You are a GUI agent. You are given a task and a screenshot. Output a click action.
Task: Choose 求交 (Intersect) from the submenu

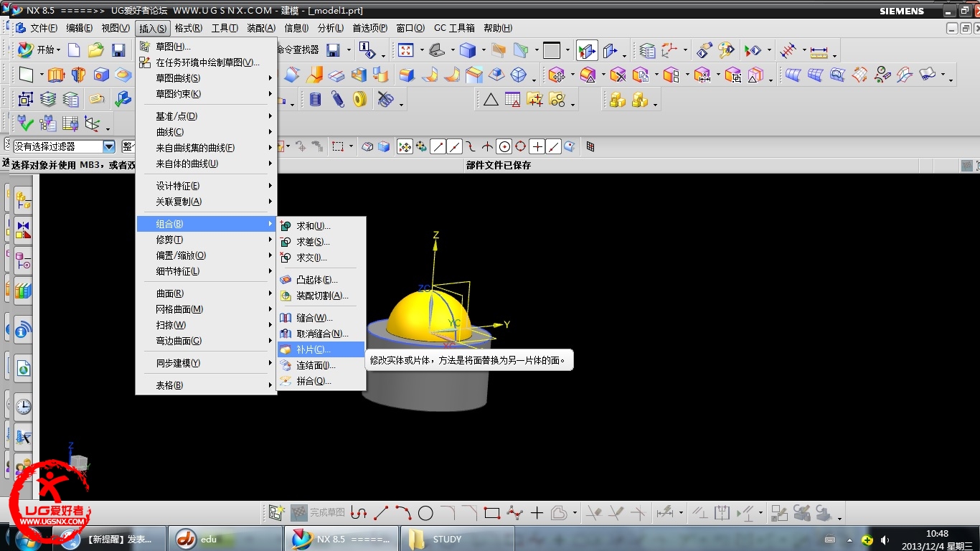tap(321, 258)
